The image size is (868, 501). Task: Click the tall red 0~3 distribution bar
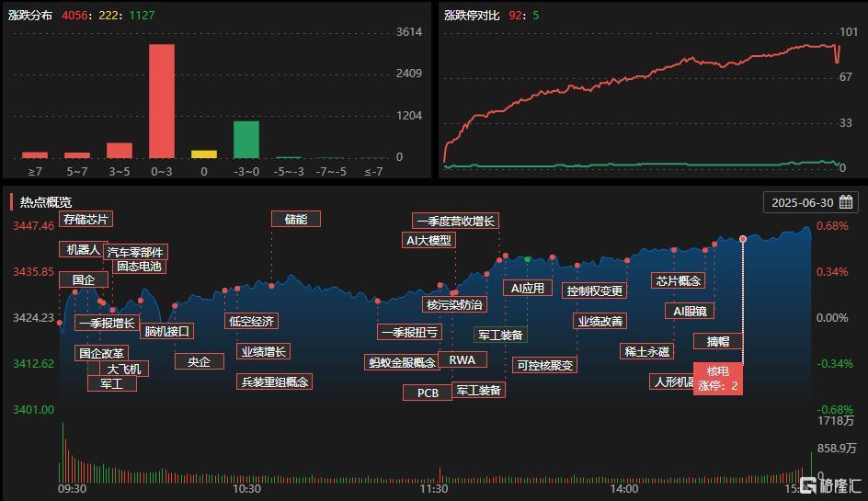coord(162,101)
